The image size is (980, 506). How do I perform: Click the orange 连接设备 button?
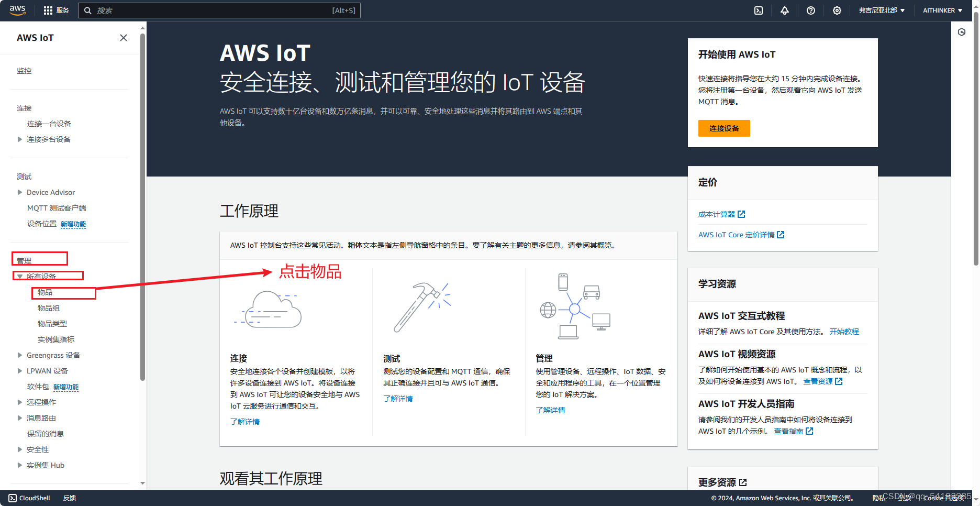pyautogui.click(x=724, y=128)
